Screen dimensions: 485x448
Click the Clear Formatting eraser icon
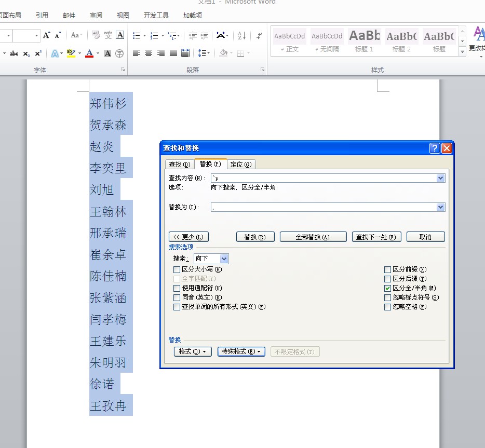coord(96,35)
